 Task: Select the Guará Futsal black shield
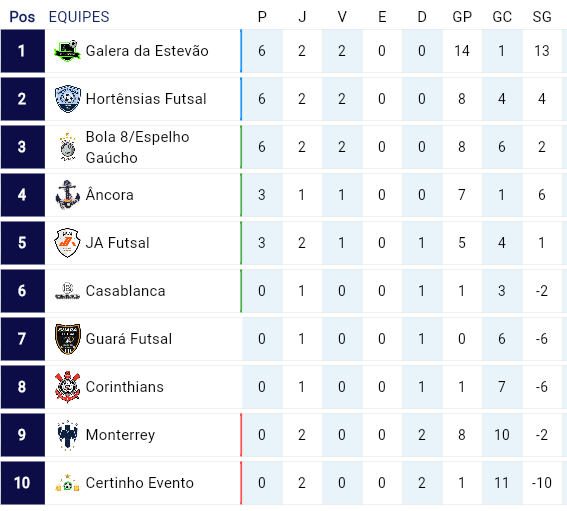pyautogui.click(x=68, y=339)
